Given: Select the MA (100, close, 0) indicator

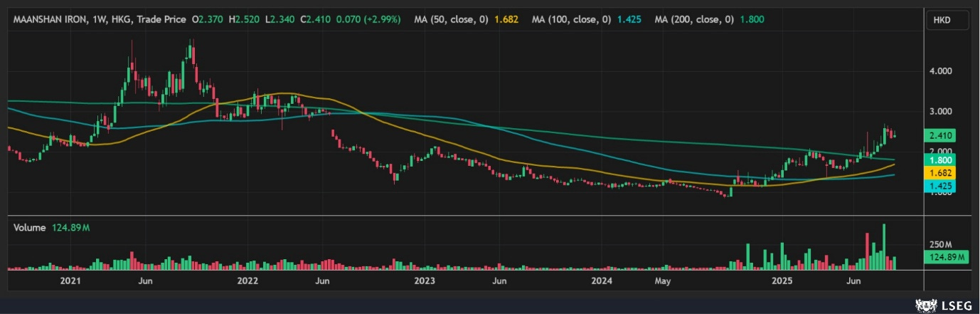Looking at the screenshot, I should (x=572, y=19).
